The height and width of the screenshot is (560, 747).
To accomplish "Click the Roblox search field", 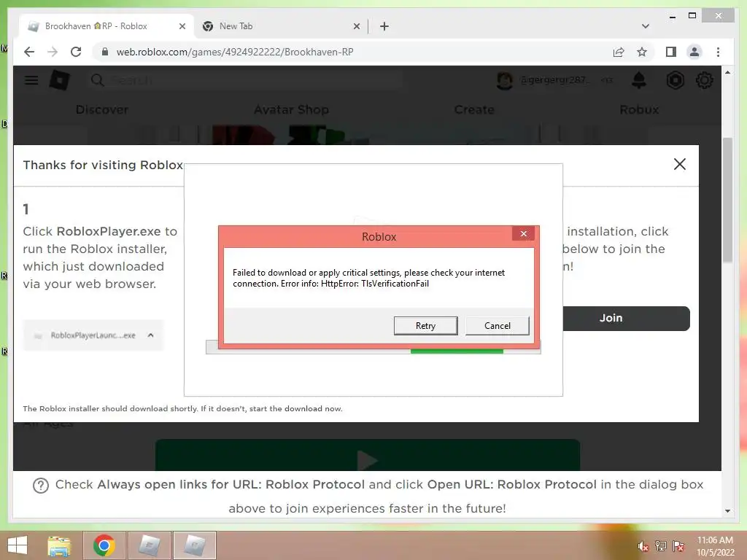I will 245,80.
